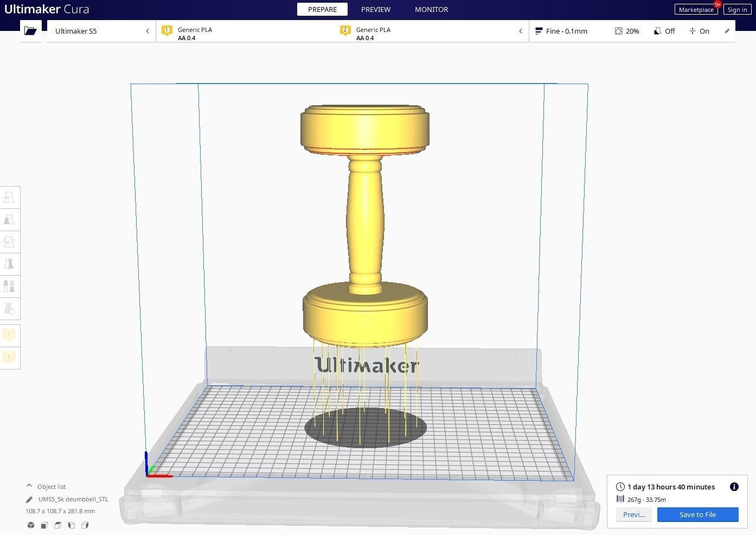Switch to front view cube icon

44,525
